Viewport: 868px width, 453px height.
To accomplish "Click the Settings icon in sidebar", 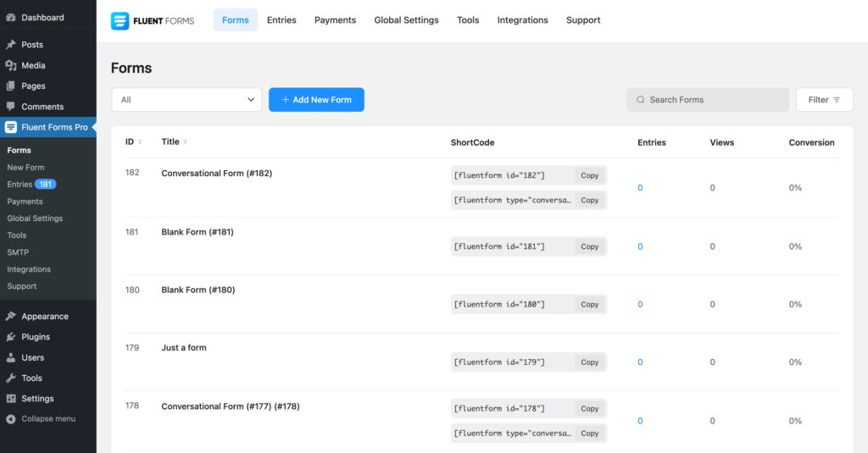I will pyautogui.click(x=10, y=398).
